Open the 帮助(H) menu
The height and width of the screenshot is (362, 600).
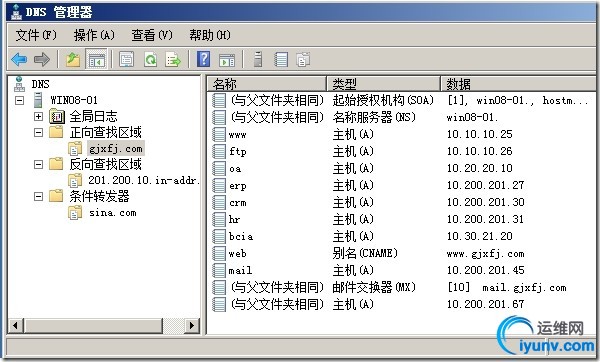[210, 35]
